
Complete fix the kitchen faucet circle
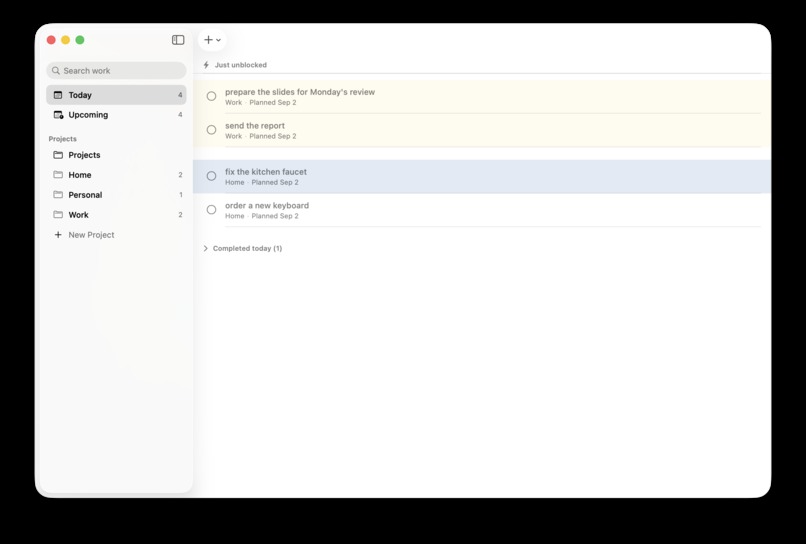pyautogui.click(x=211, y=176)
